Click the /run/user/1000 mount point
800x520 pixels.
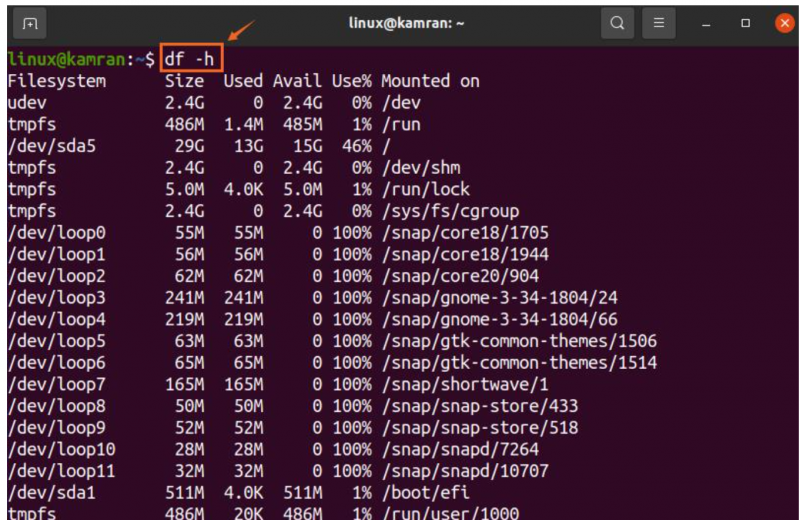click(451, 513)
